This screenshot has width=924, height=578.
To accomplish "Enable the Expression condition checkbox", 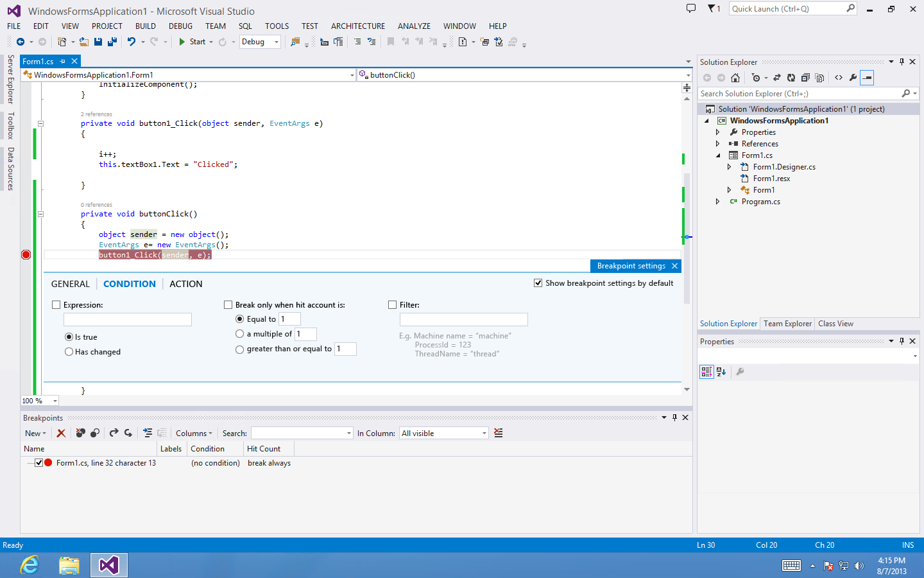I will tap(56, 305).
